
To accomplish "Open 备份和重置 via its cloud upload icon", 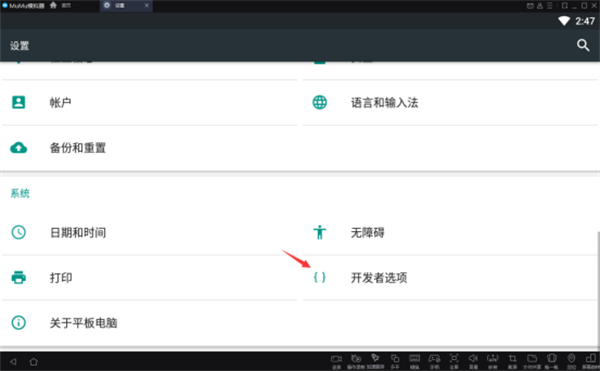I will pyautogui.click(x=18, y=148).
